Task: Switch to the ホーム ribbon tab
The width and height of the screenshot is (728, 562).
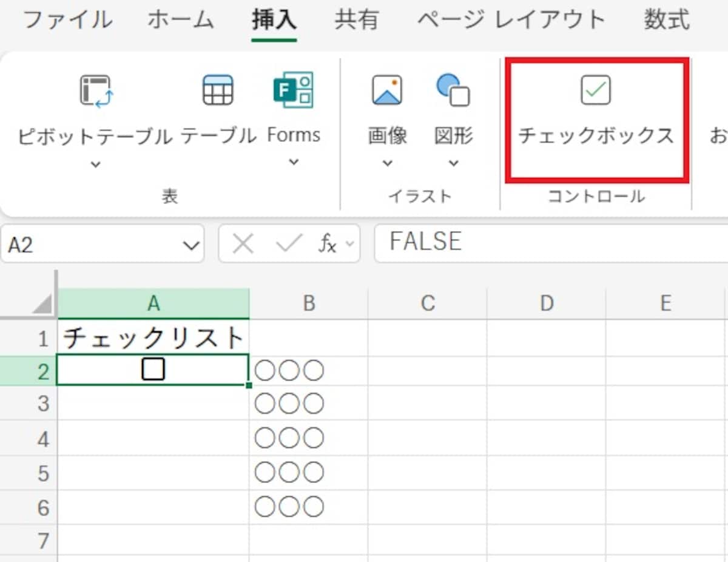Action: pyautogui.click(x=180, y=19)
